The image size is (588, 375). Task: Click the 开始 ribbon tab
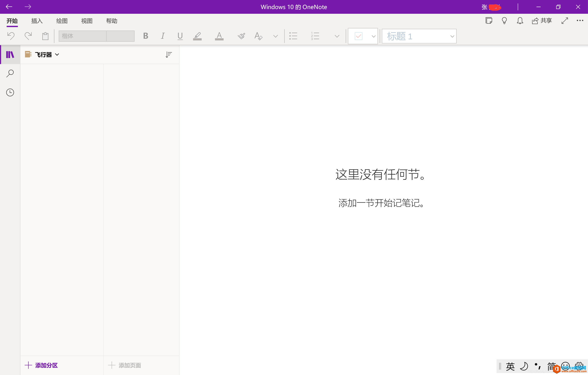(x=12, y=21)
